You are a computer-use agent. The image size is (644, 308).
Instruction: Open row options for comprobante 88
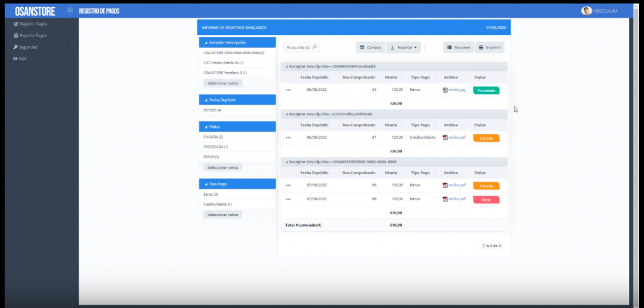click(288, 199)
